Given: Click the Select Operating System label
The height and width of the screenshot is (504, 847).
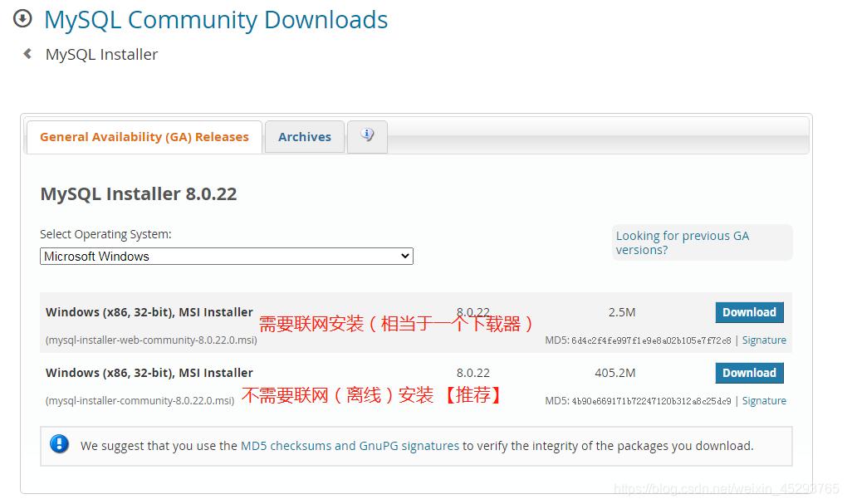Looking at the screenshot, I should click(105, 234).
